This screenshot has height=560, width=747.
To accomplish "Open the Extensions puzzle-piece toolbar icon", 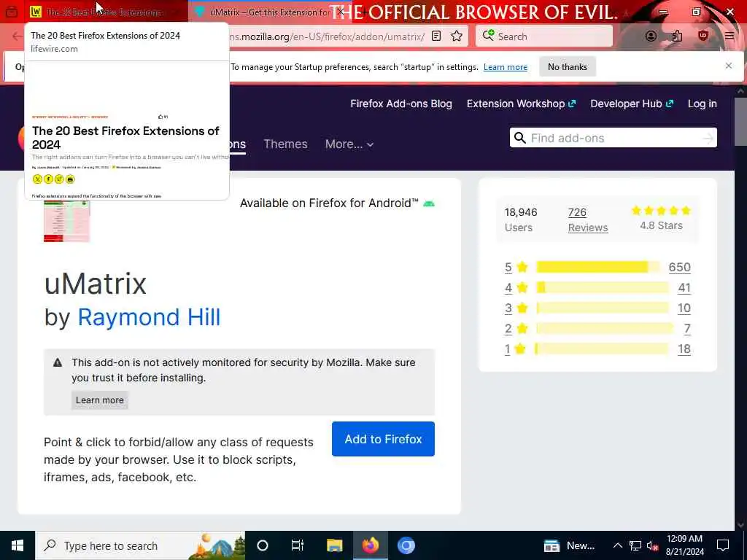I will (x=677, y=36).
